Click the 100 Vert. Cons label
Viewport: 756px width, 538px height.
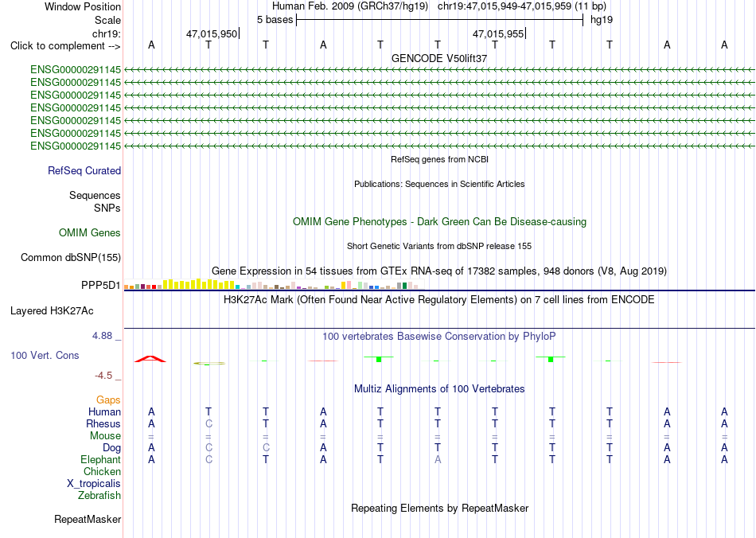[45, 355]
